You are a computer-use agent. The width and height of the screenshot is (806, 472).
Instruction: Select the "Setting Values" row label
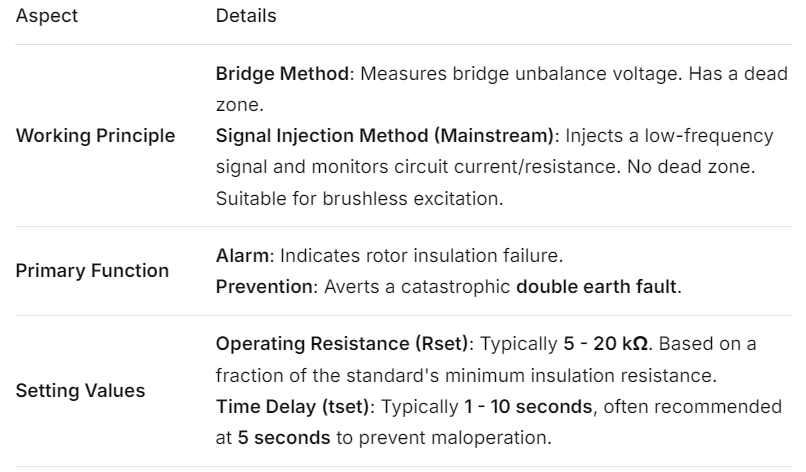(80, 390)
